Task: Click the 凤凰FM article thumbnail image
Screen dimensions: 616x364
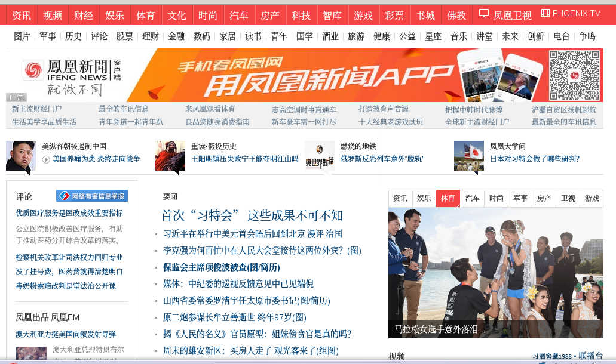Action: point(31,353)
